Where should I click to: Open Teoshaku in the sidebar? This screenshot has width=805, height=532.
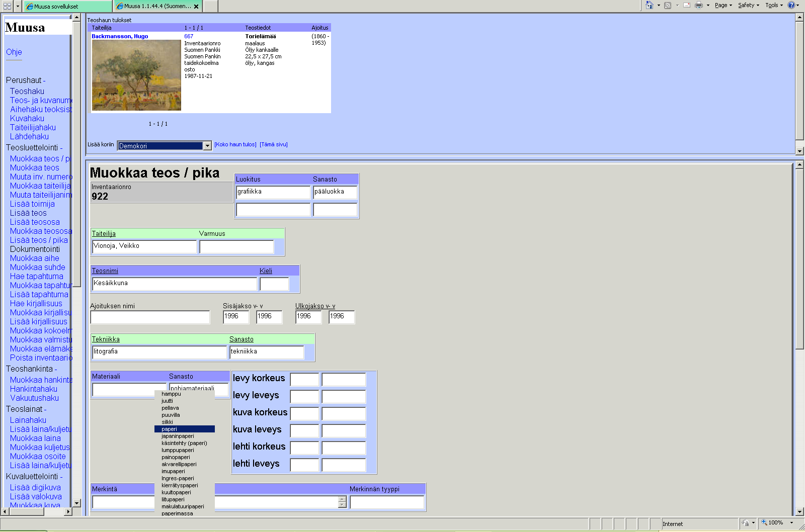click(27, 91)
